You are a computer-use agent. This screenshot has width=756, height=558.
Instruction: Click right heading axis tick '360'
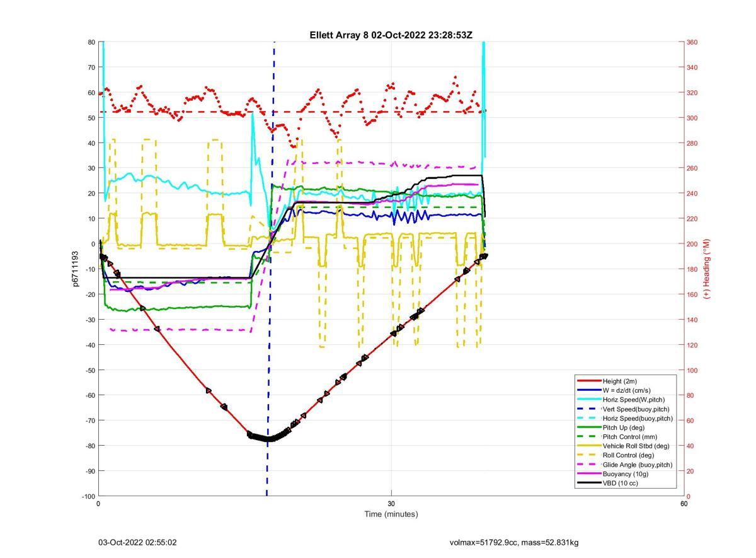click(x=692, y=42)
